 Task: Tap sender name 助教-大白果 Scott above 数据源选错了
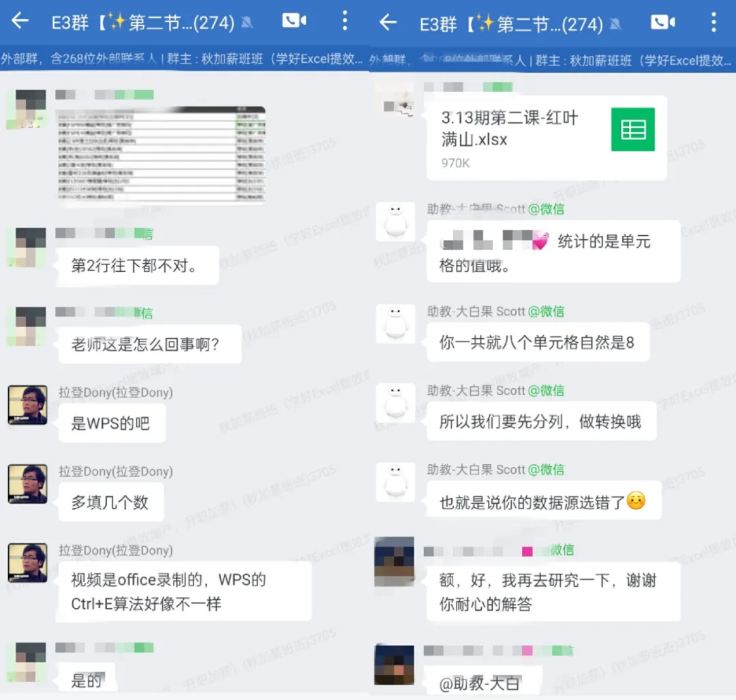pyautogui.click(x=495, y=470)
